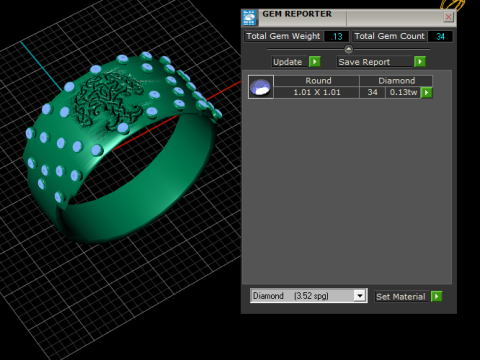Screen dimensions: 480x360
Task: Click the Total Gem Weight value .13
Action: point(337,36)
